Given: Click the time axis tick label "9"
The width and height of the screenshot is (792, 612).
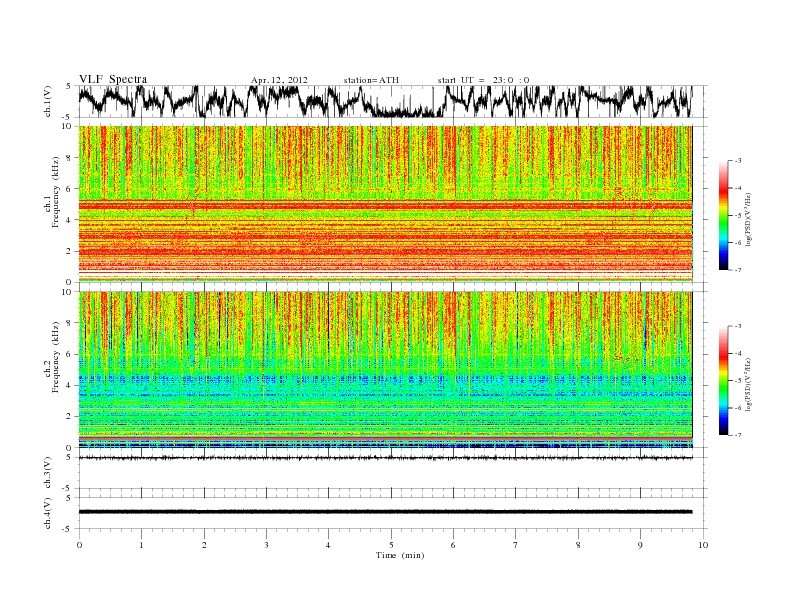Looking at the screenshot, I should point(640,545).
